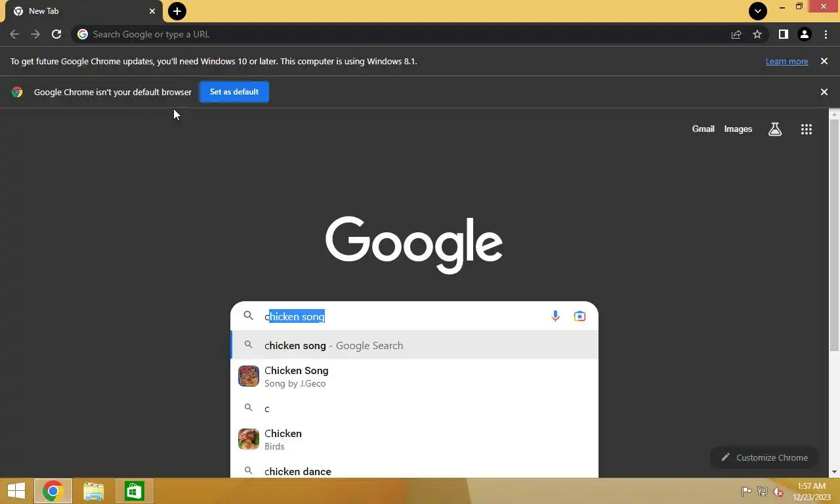This screenshot has width=840, height=504.
Task: Open Images link
Action: pyautogui.click(x=738, y=129)
